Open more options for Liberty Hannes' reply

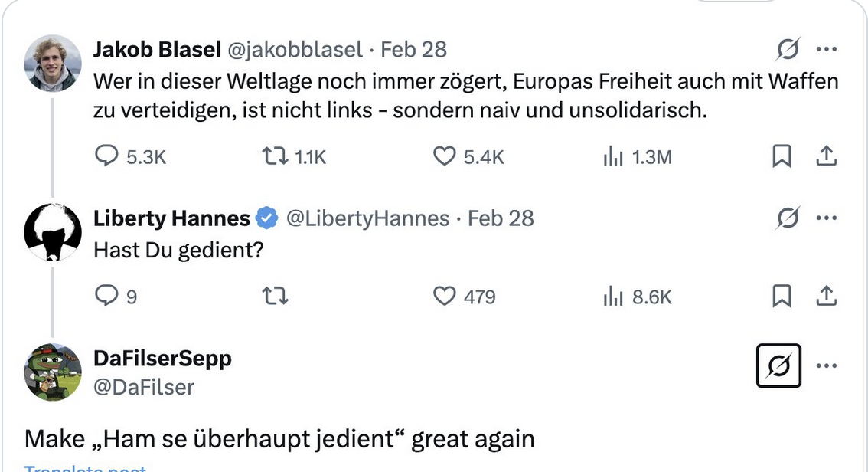pyautogui.click(x=827, y=218)
